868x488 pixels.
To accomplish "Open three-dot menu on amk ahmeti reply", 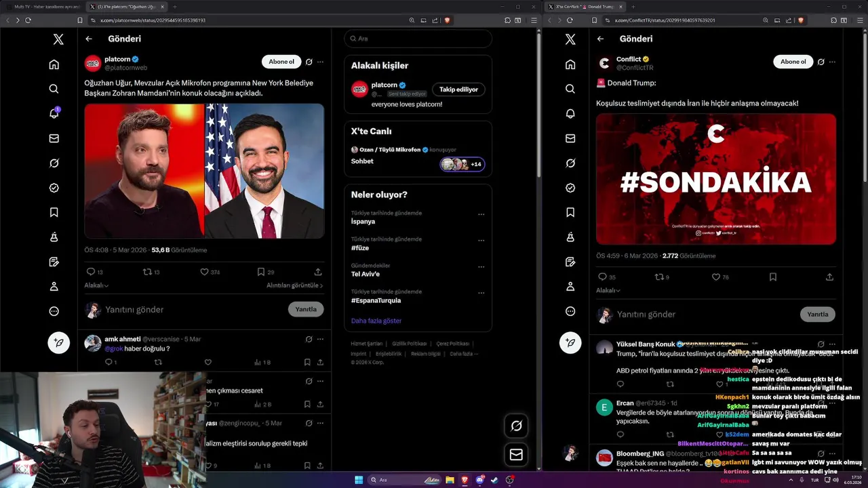I will [x=320, y=339].
